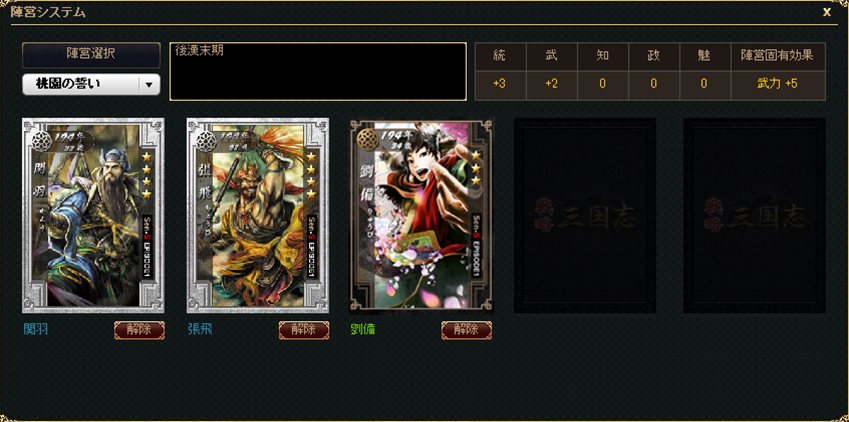Open the 桃園の誓い dropdown arrow
The height and width of the screenshot is (422, 849).
(149, 85)
